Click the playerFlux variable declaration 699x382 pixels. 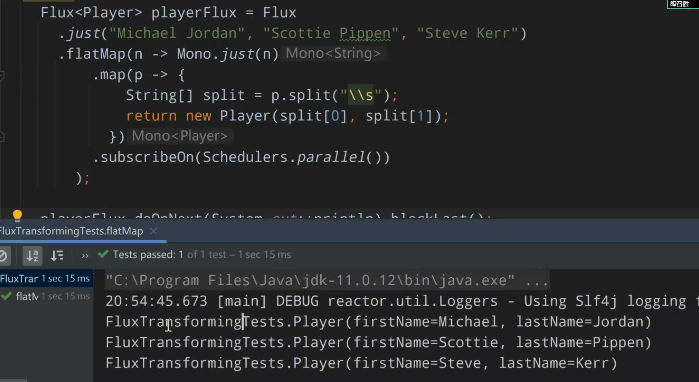[168, 12]
